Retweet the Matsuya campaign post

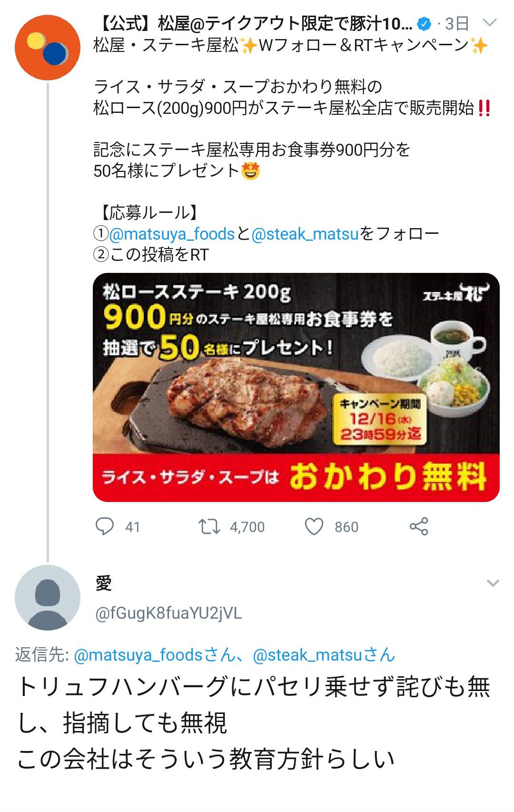click(209, 526)
